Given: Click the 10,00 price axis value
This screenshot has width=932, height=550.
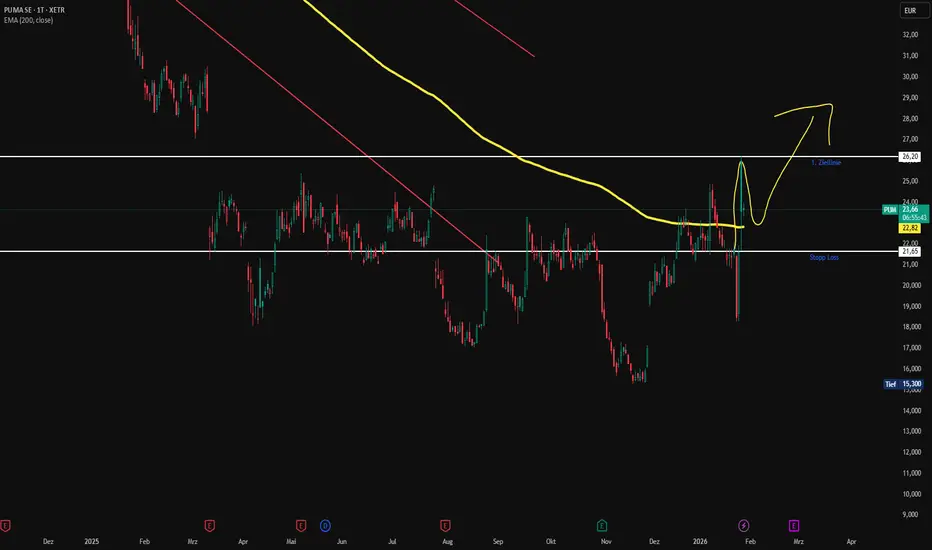Looking at the screenshot, I should 912,494.
